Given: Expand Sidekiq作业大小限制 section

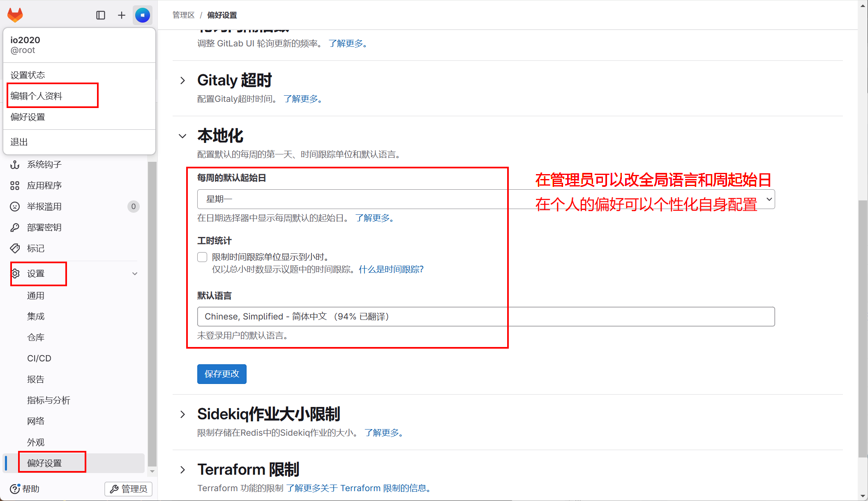Looking at the screenshot, I should (183, 414).
